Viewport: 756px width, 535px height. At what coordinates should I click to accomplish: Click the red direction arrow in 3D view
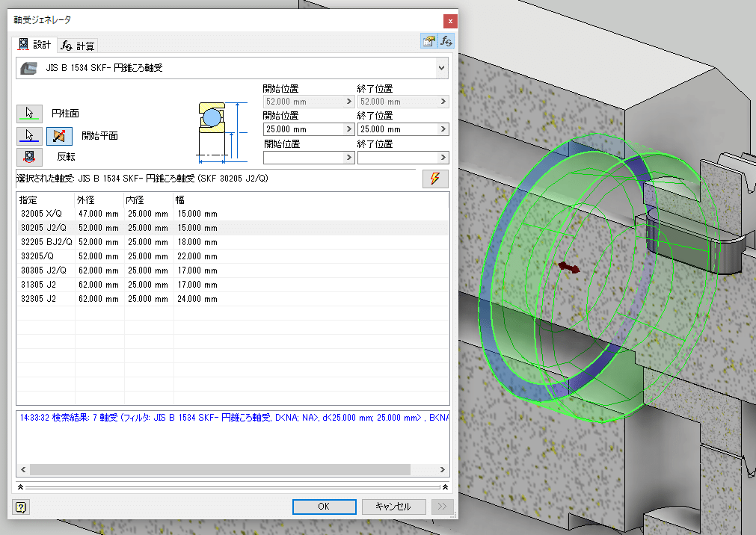click(x=569, y=267)
